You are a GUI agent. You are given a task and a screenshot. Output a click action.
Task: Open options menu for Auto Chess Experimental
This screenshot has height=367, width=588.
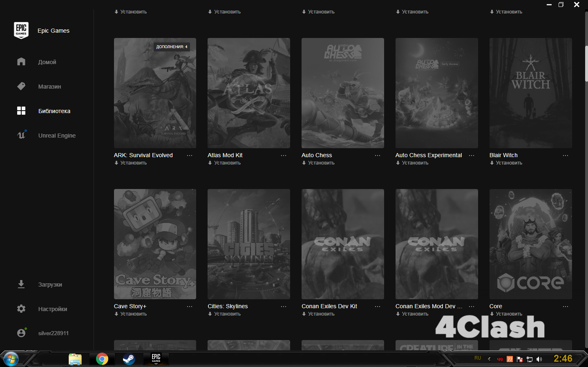(x=472, y=156)
